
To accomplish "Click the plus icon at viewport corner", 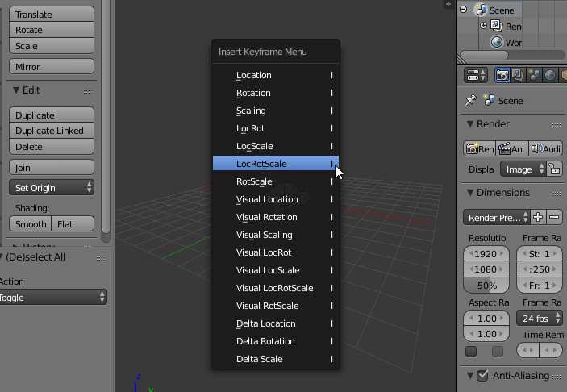I will (448, 4).
